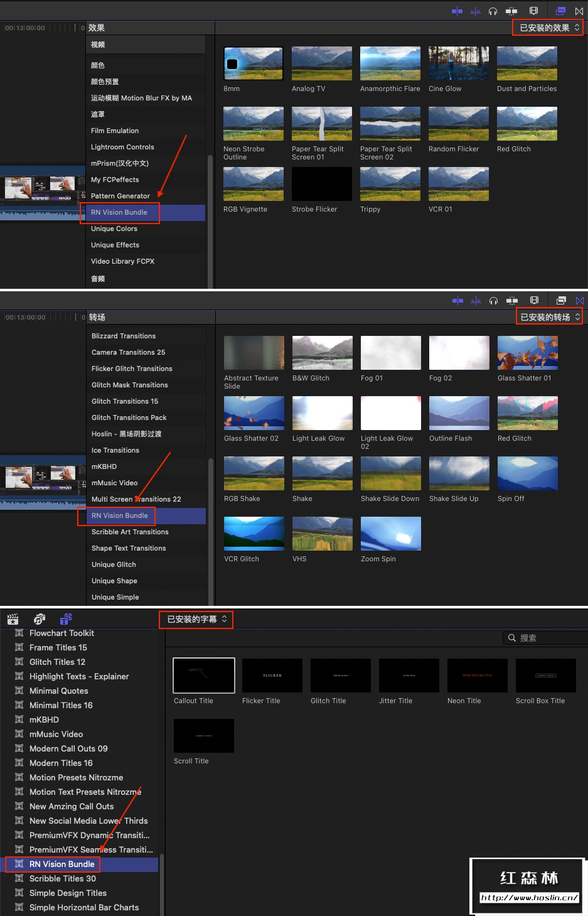588x916 pixels.
Task: Click the titles sidebar scrollbar
Action: (161, 884)
